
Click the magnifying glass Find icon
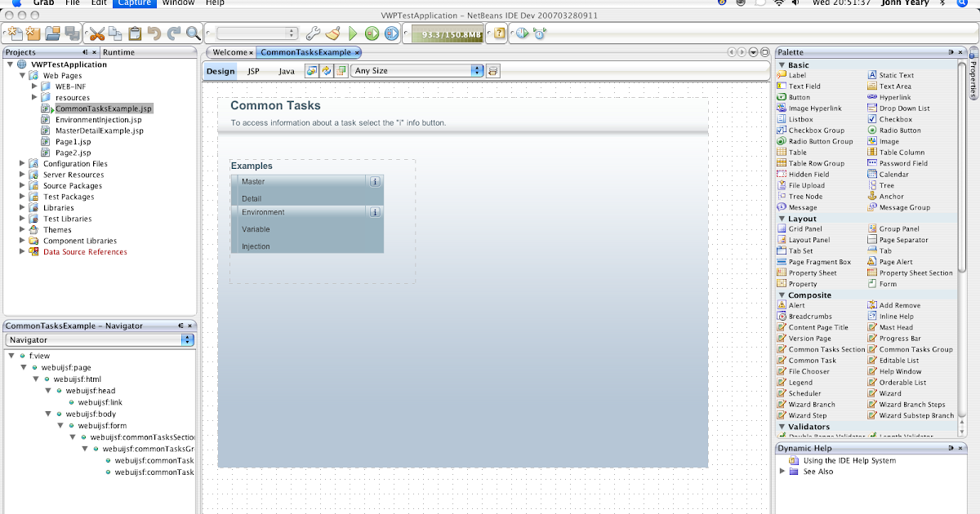coord(194,33)
